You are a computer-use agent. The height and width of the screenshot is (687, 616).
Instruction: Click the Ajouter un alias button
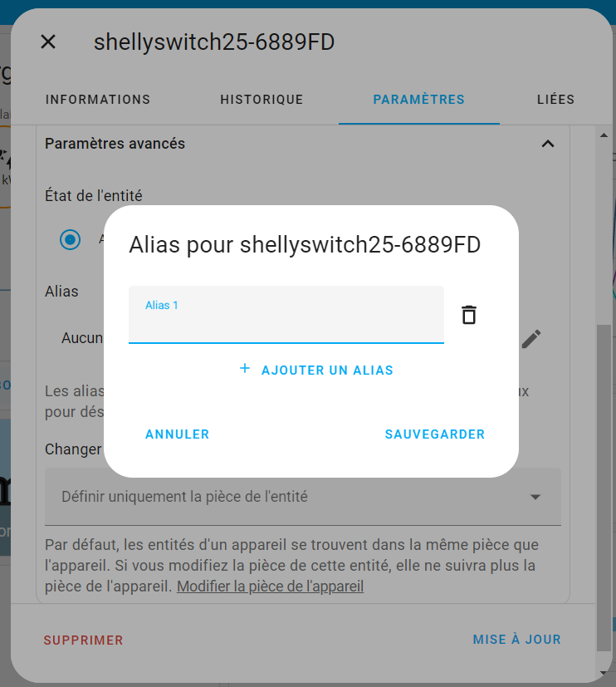316,370
